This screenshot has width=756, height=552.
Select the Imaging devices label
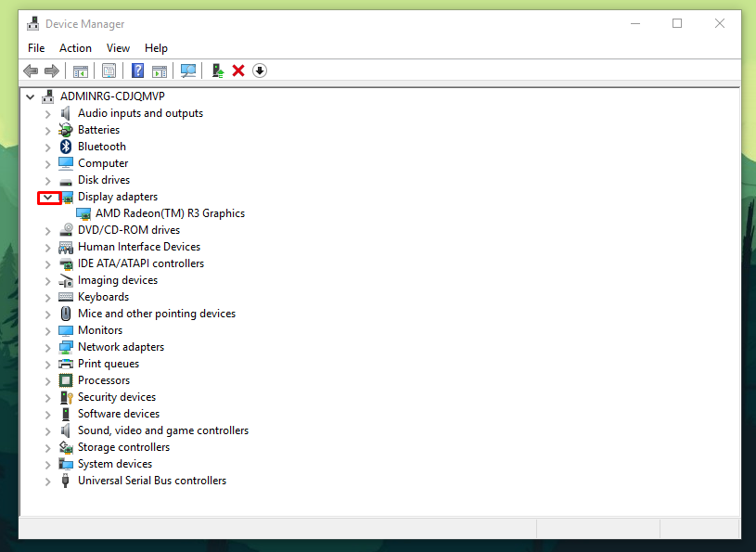click(118, 280)
